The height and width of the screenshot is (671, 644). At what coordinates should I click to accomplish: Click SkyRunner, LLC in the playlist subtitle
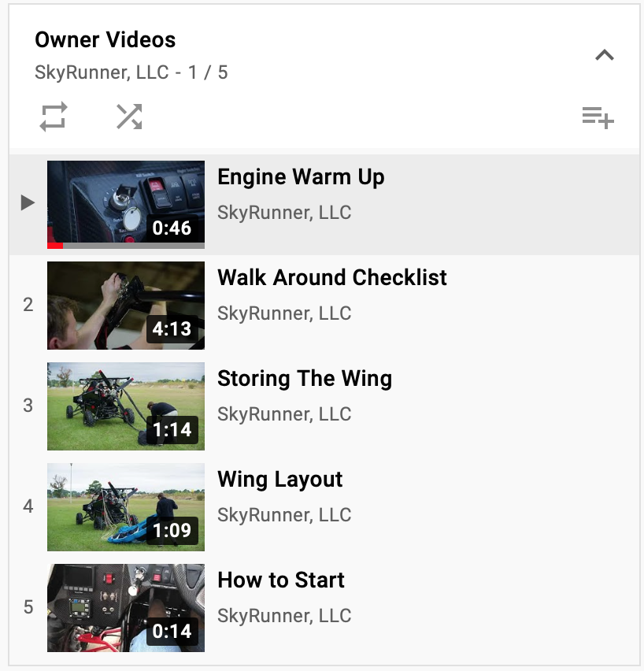click(x=102, y=72)
